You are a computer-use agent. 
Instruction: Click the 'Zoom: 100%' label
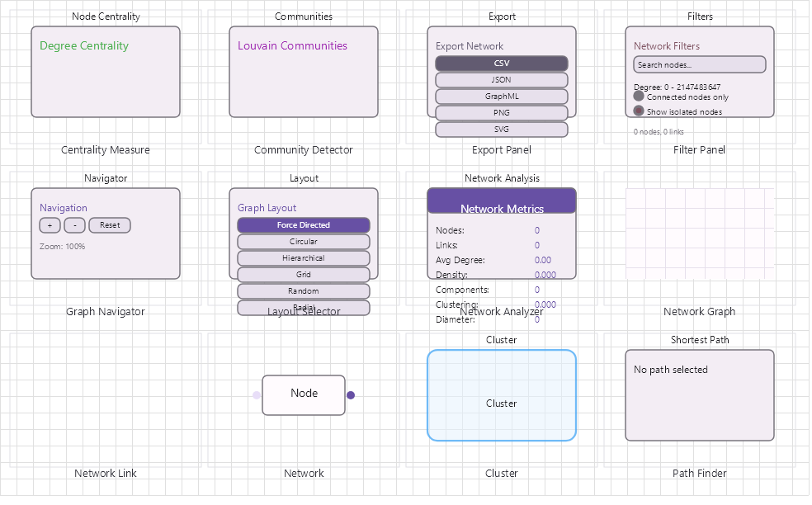(x=62, y=247)
